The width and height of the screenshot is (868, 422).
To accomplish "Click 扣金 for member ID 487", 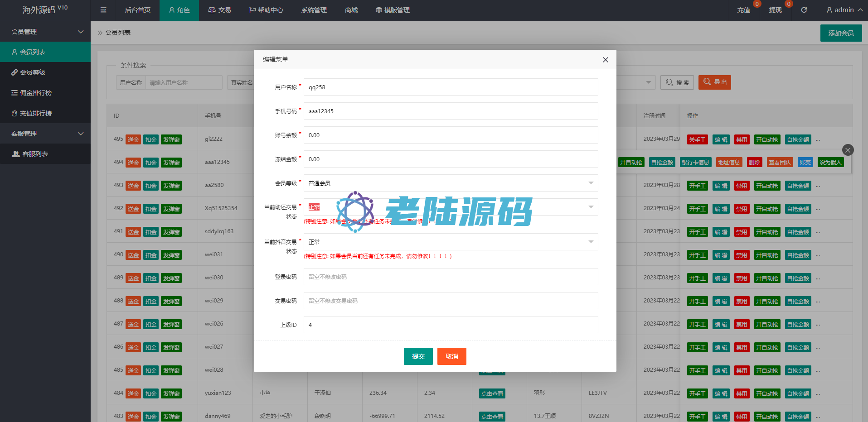I will 151,324.
